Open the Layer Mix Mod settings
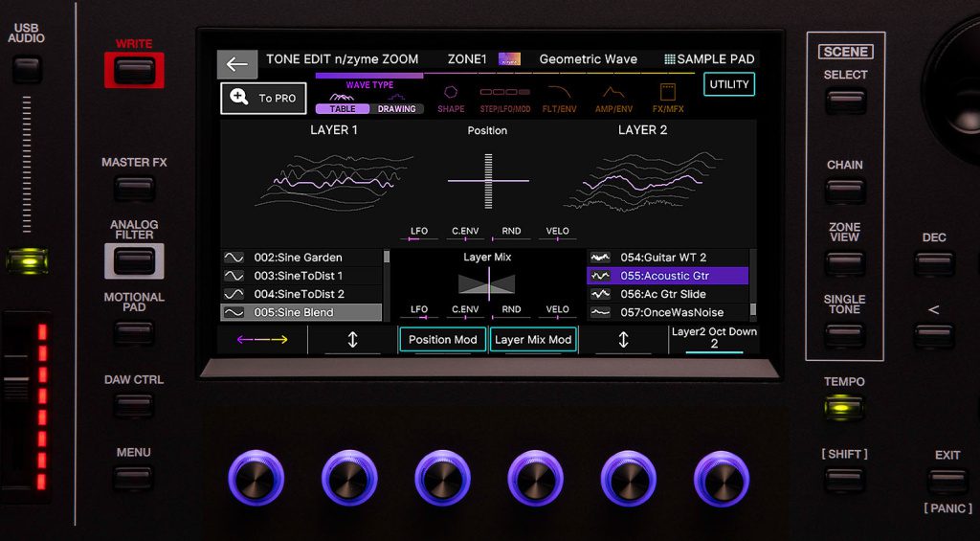 tap(533, 340)
